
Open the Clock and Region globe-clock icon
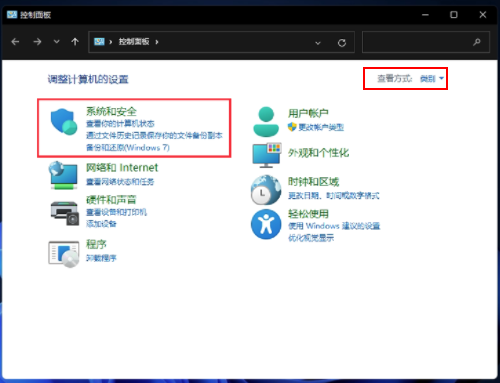(266, 190)
